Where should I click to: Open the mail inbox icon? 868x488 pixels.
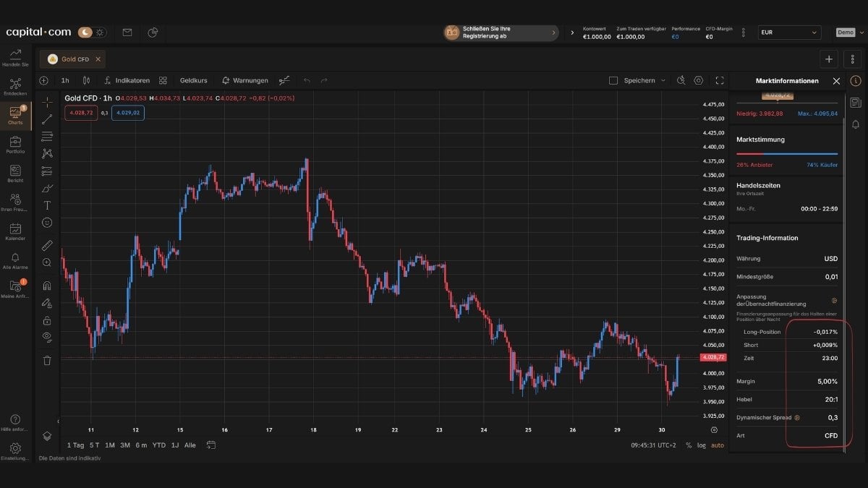coord(127,33)
